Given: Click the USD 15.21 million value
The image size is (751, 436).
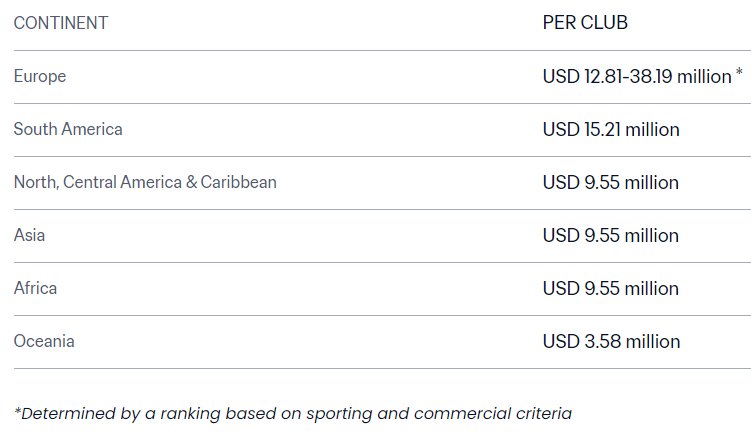Looking at the screenshot, I should point(611,130).
